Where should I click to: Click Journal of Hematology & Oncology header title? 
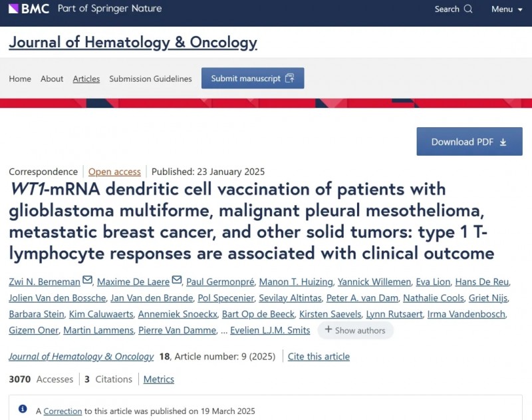point(133,43)
